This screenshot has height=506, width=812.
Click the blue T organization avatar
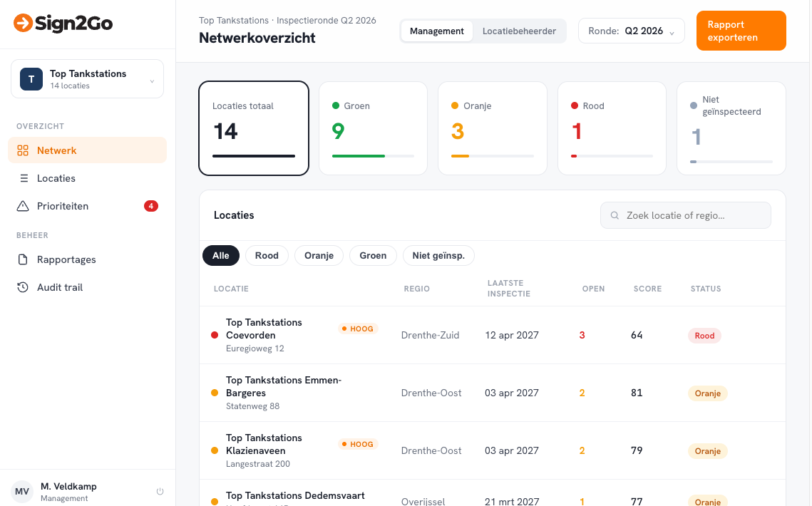point(31,79)
